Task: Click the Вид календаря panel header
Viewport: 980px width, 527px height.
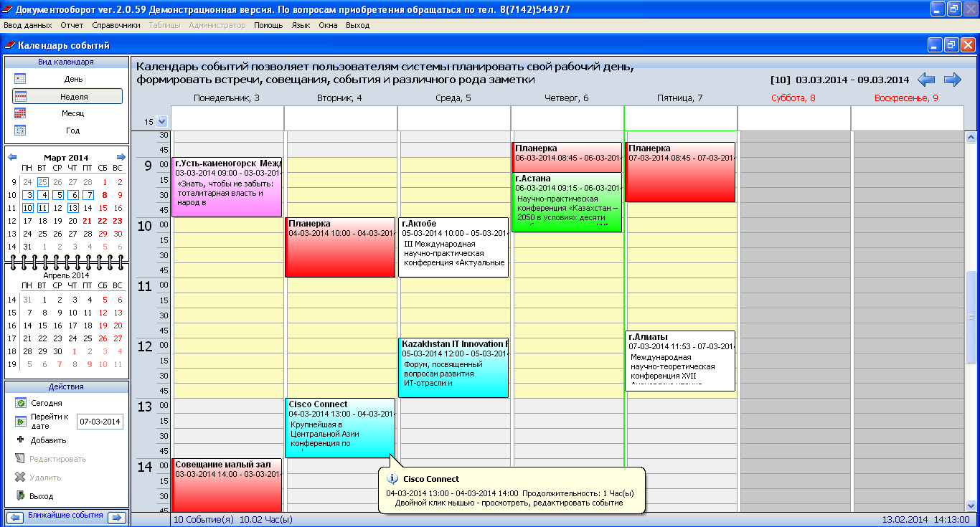Action: [66, 62]
